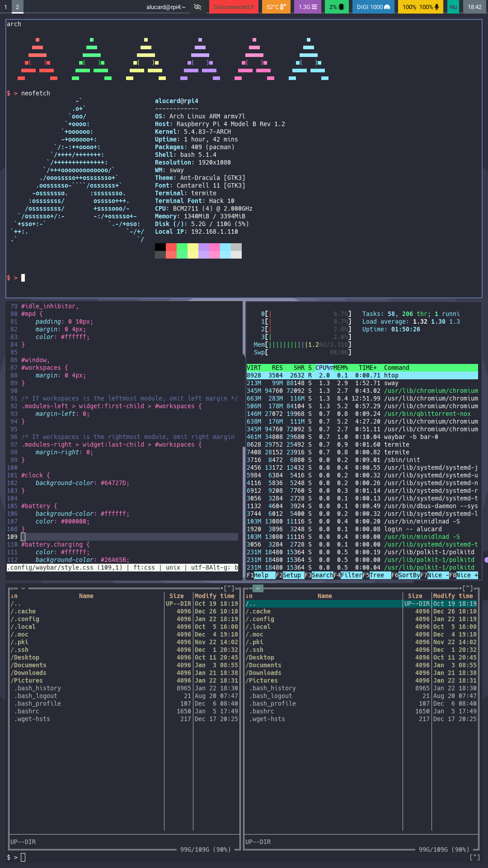The image size is (488, 868).
Task: Sort htop by the TIME+ column header
Action: [367, 368]
